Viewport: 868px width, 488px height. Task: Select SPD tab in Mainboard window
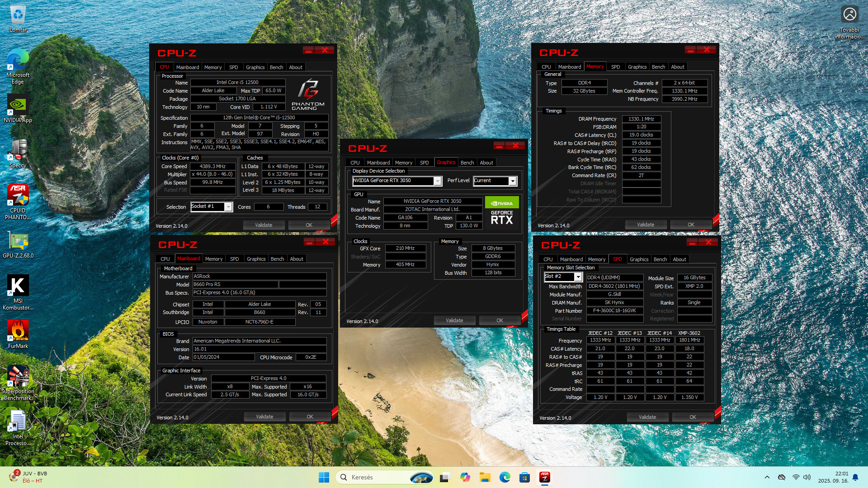pyautogui.click(x=234, y=259)
